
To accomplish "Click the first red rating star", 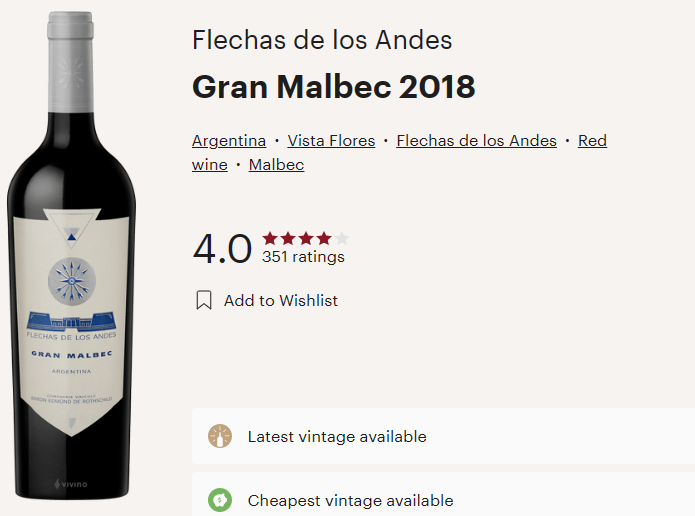I will coord(270,238).
